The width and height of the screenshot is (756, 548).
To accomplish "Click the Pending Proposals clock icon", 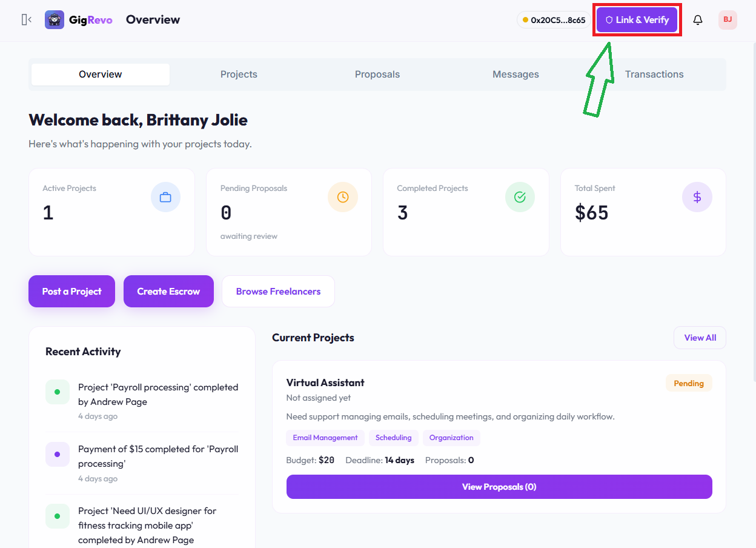I will point(343,196).
